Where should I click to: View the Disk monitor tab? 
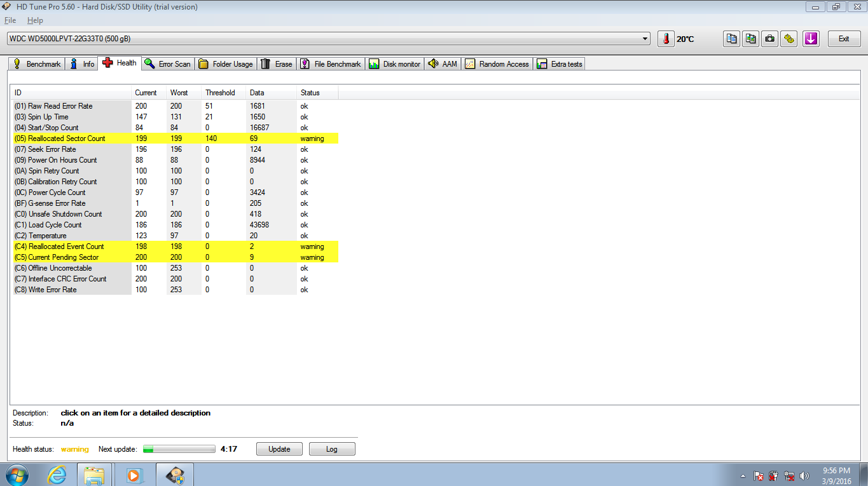pyautogui.click(x=395, y=64)
